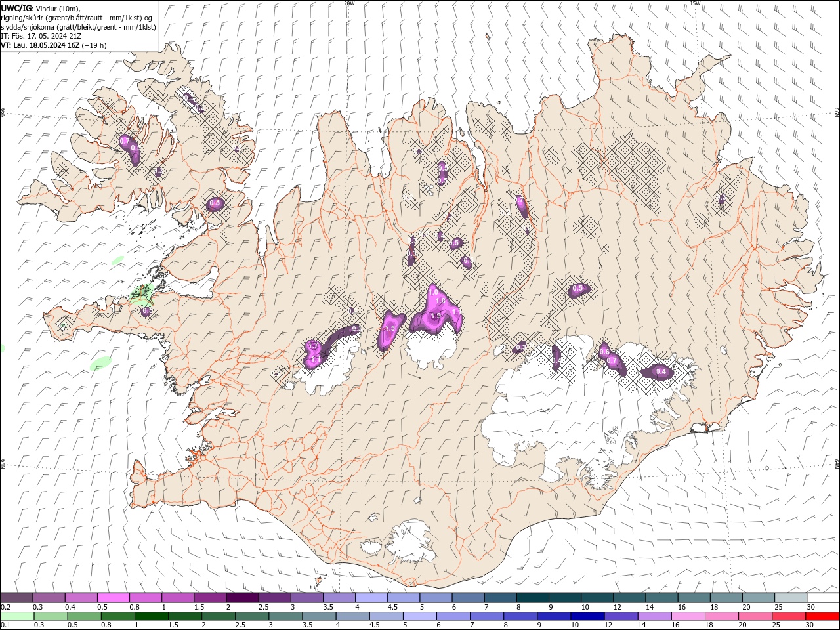Select pink lower swatch 18–20

(721, 616)
